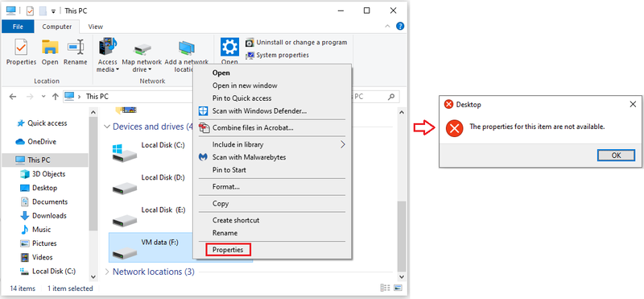Click OK in Desktop error dialog
The image size is (644, 299).
click(616, 156)
